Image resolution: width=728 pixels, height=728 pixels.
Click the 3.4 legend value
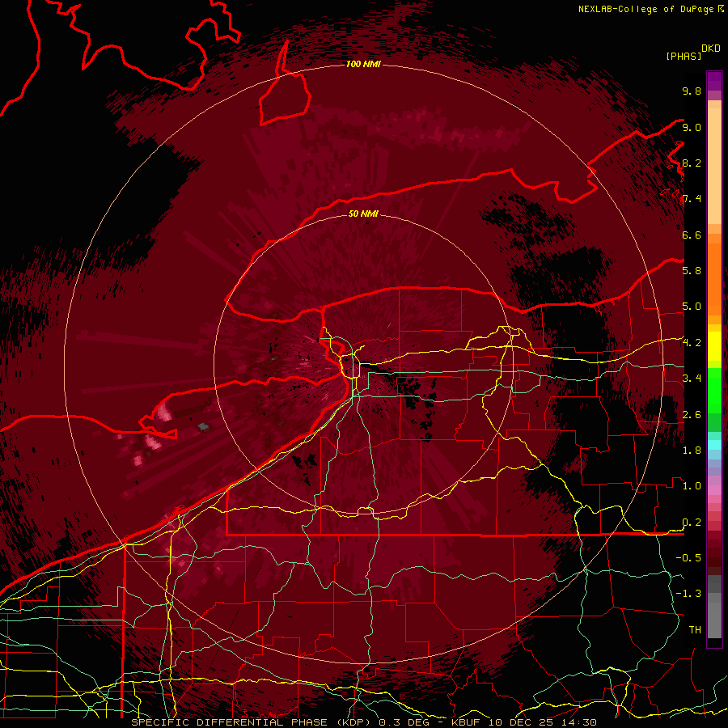tap(692, 379)
